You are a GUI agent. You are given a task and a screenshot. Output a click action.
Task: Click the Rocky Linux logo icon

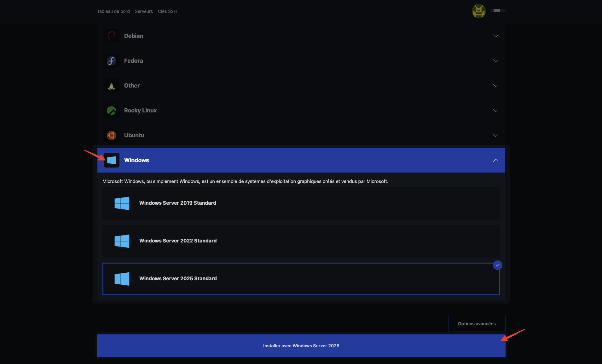[x=112, y=111]
